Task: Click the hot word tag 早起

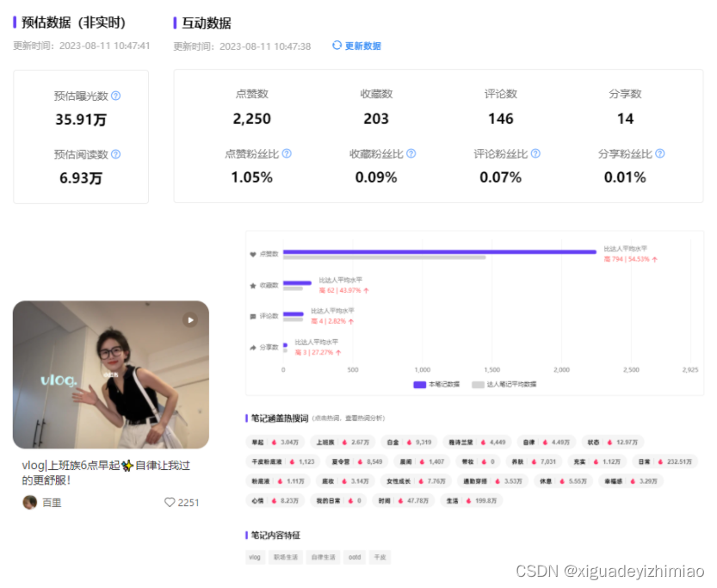Action: 275,443
